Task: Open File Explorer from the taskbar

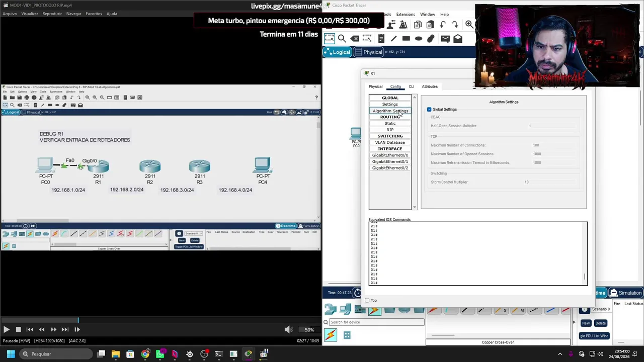Action: (x=116, y=354)
